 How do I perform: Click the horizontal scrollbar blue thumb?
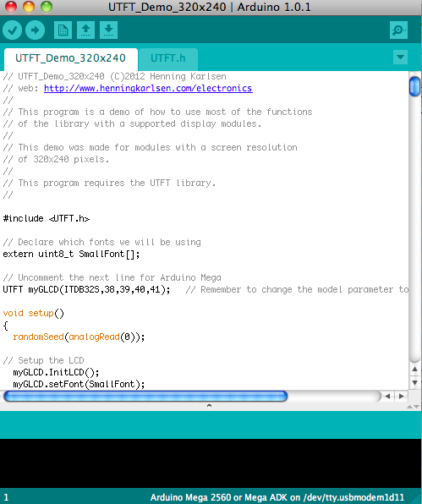[x=145, y=397]
